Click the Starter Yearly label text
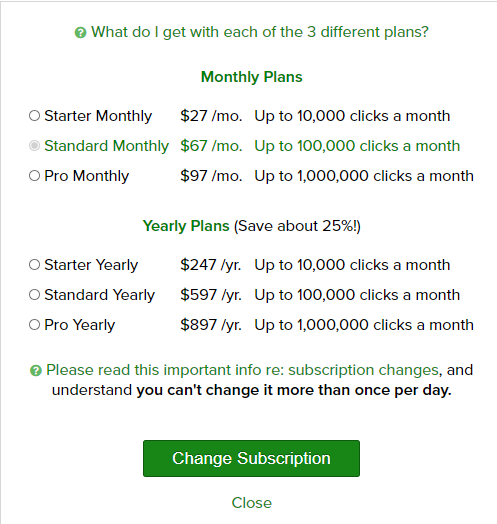Viewport: 497px width, 524px height. tap(91, 265)
